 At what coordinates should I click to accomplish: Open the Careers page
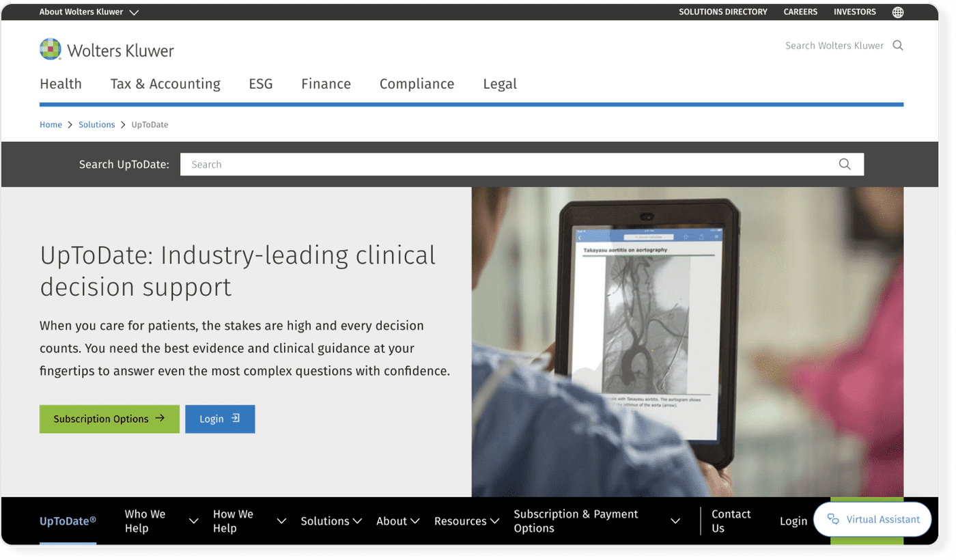(x=800, y=12)
